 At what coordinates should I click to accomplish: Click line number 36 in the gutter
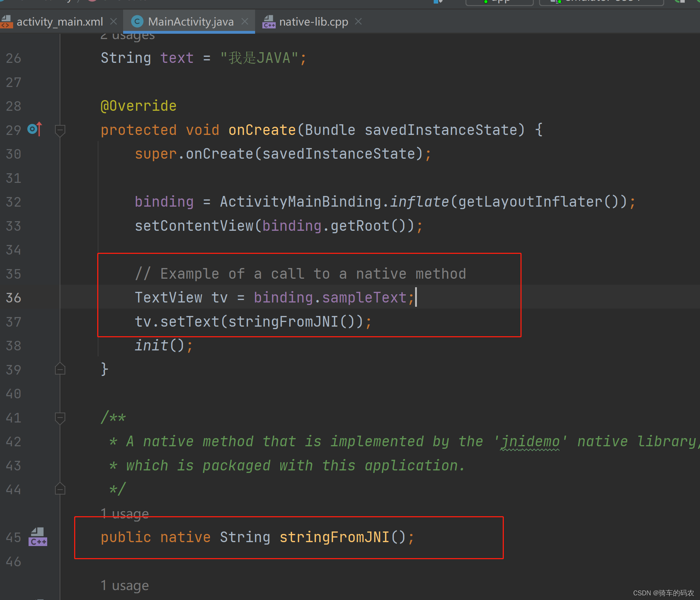(13, 298)
